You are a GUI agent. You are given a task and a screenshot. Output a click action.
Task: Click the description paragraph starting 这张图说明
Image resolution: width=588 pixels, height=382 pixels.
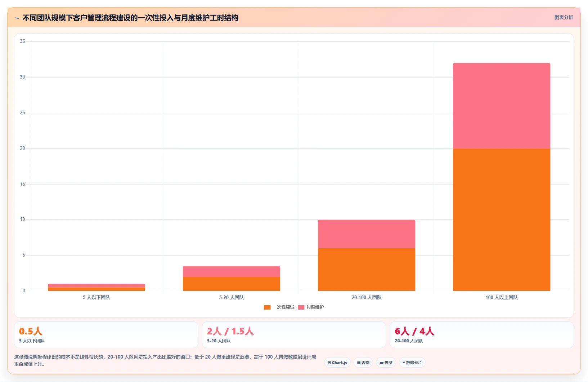(165, 360)
